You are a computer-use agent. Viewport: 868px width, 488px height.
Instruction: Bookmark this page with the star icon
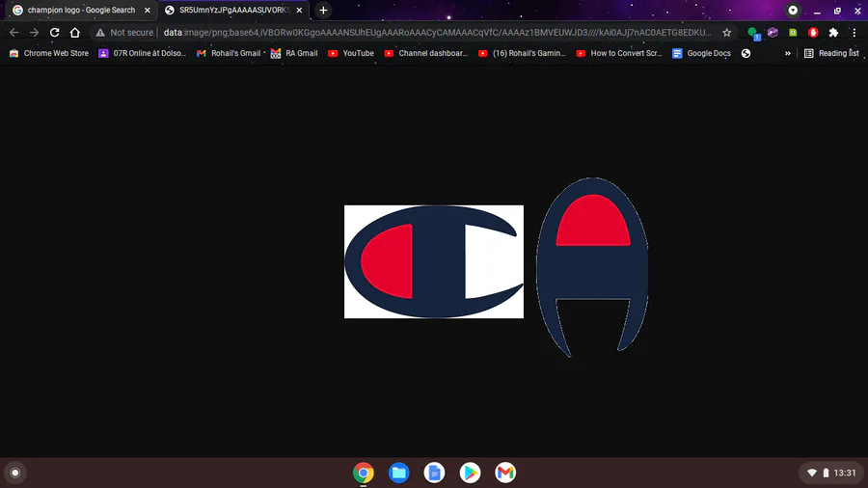[727, 33]
